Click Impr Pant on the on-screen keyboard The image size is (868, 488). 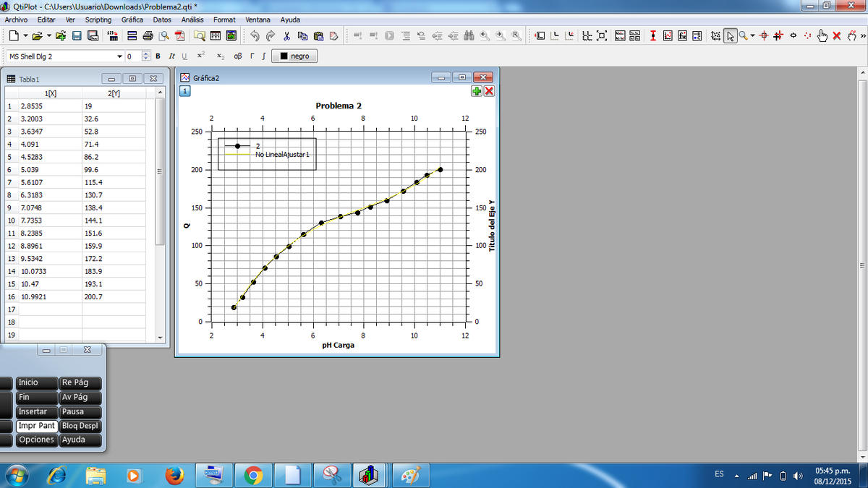click(37, 426)
